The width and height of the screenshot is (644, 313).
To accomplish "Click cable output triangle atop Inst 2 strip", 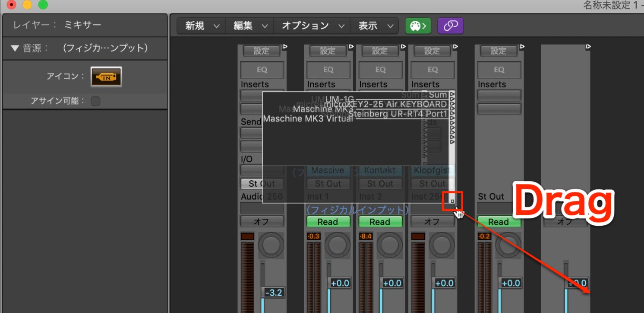I will (x=404, y=46).
